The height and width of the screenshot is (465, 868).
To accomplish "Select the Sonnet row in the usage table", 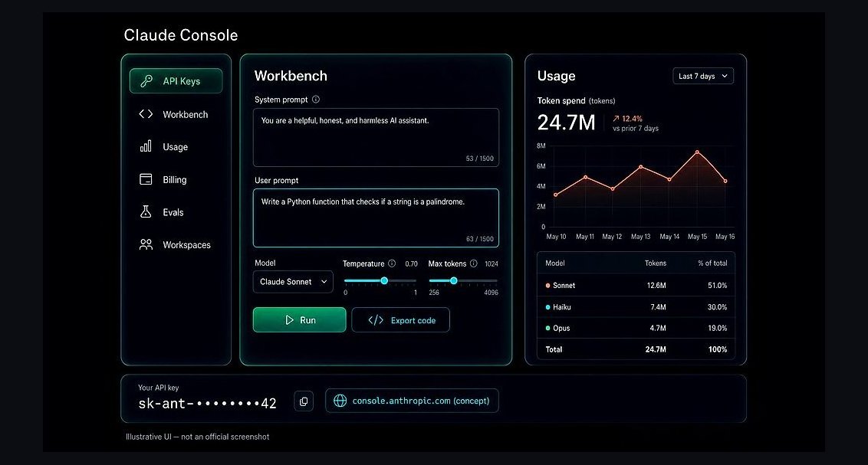I will (636, 285).
